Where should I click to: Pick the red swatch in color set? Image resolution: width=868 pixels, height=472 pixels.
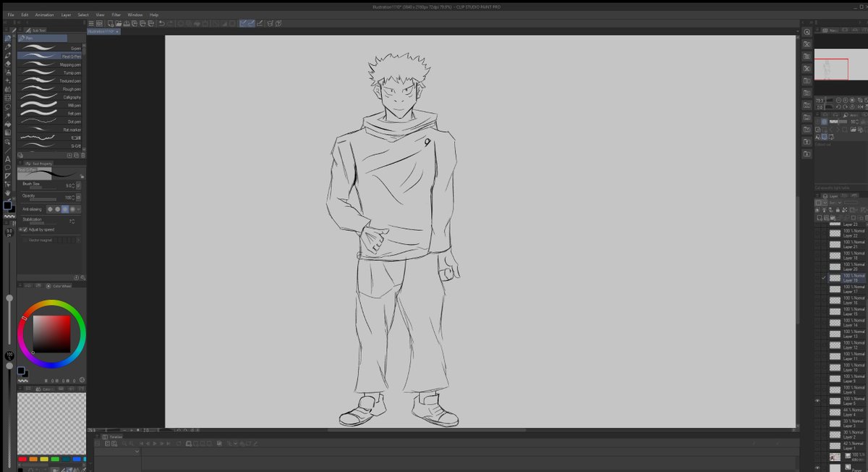(22, 459)
